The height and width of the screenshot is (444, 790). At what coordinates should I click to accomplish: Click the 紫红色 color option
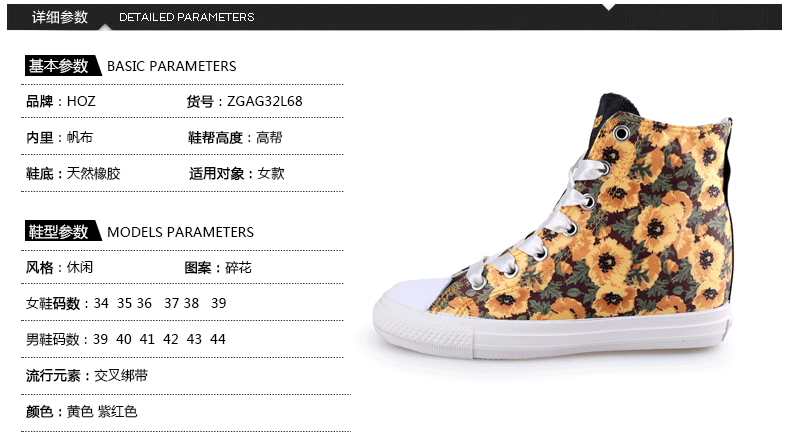click(117, 412)
